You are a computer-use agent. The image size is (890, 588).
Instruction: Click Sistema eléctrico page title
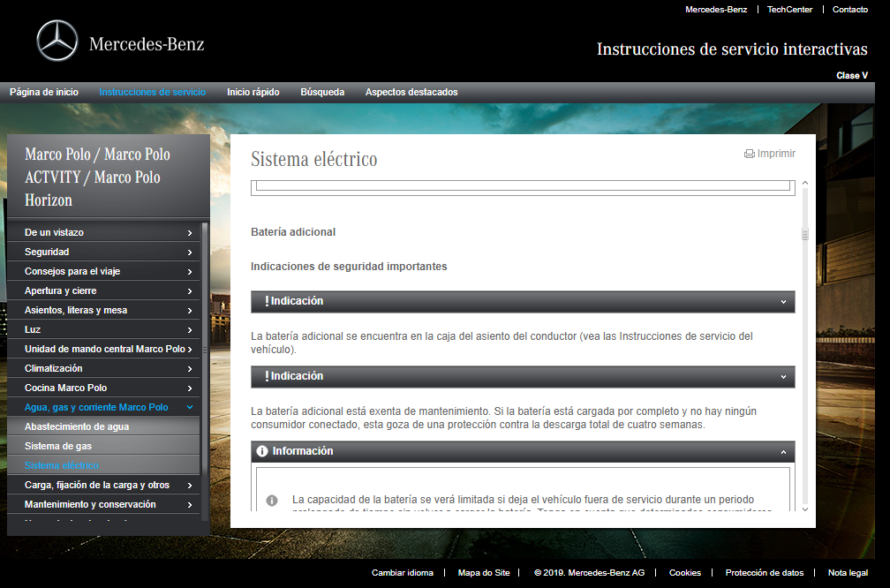314,159
